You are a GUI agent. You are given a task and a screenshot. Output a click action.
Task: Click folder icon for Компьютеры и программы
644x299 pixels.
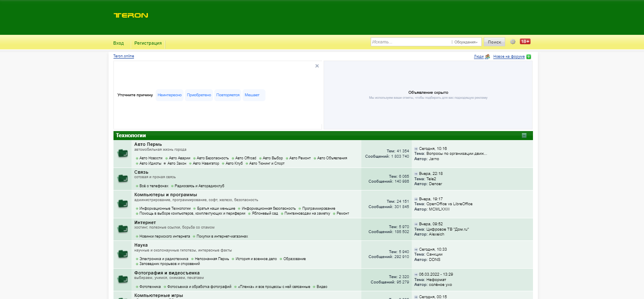click(x=122, y=204)
